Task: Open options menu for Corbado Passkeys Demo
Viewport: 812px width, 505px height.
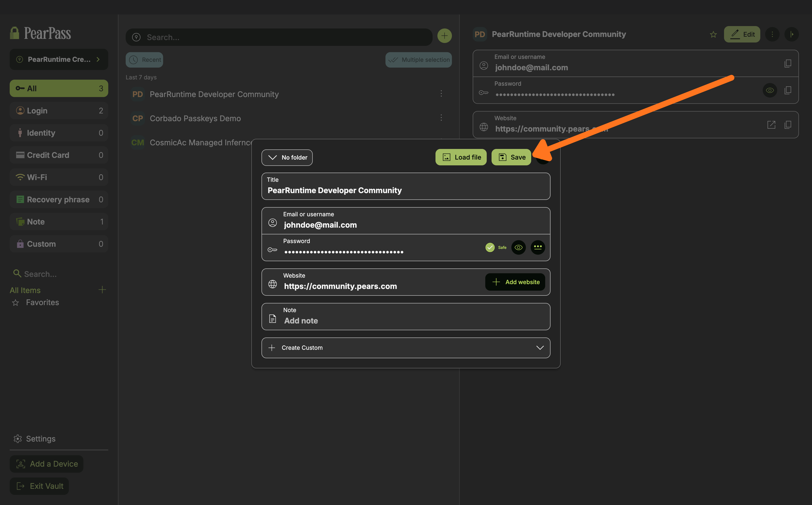Action: click(441, 118)
